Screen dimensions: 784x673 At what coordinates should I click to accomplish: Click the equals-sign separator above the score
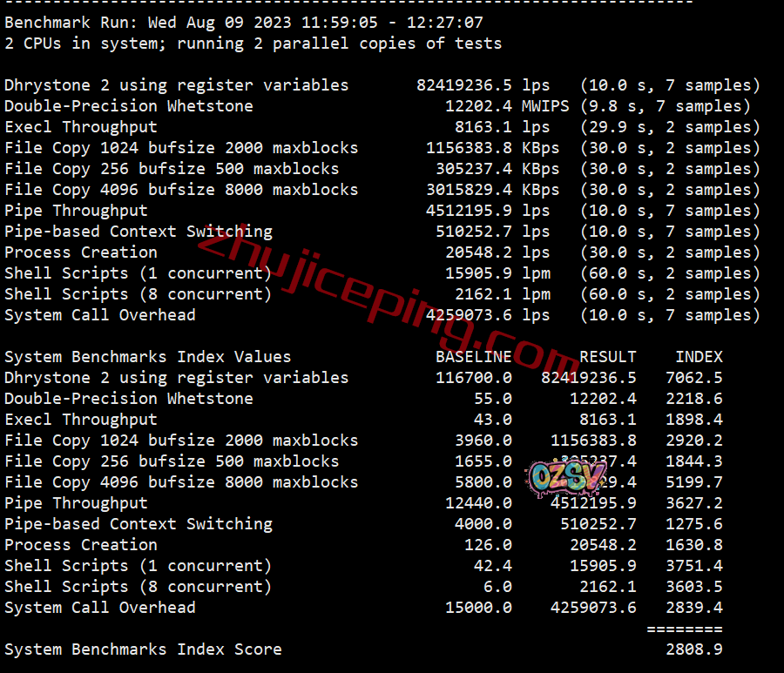click(x=685, y=629)
